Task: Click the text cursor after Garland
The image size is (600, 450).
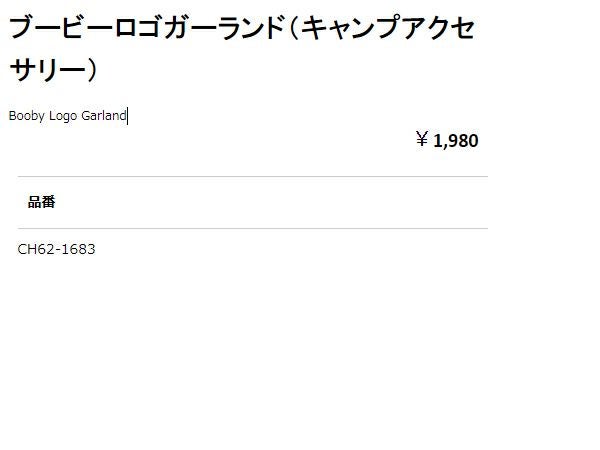Action: coord(128,116)
